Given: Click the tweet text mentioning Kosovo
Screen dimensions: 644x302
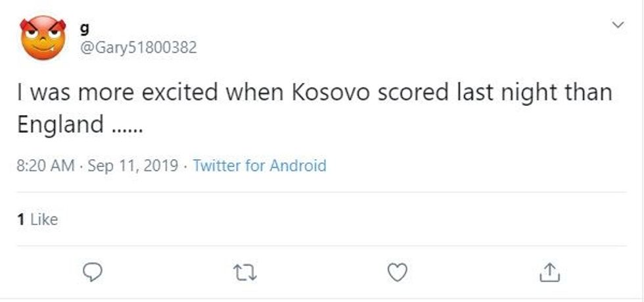Looking at the screenshot, I should tap(314, 93).
